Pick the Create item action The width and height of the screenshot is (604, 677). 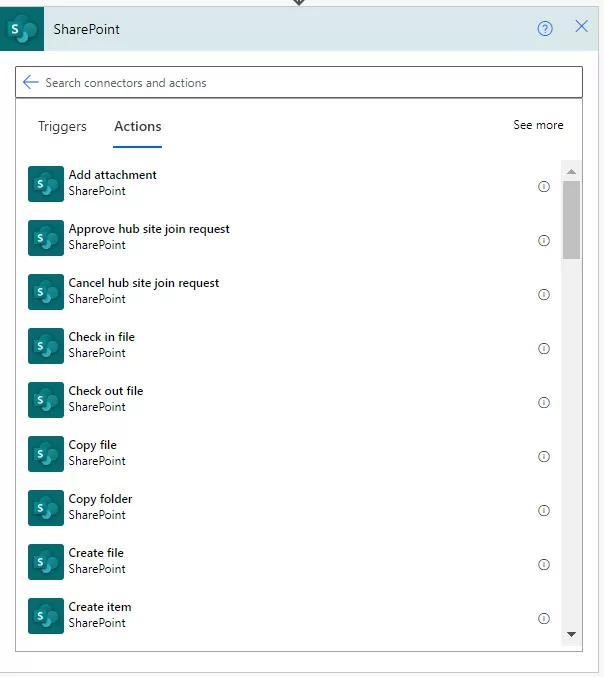[100, 607]
